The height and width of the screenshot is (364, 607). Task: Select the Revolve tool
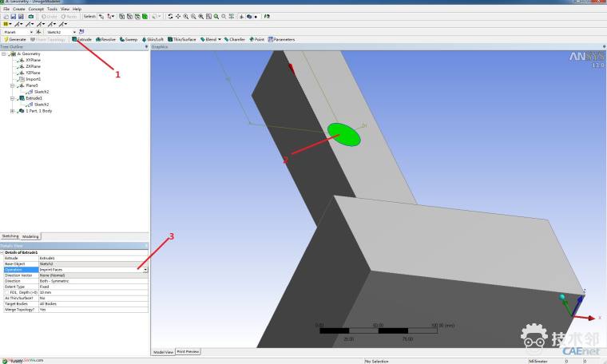point(106,39)
